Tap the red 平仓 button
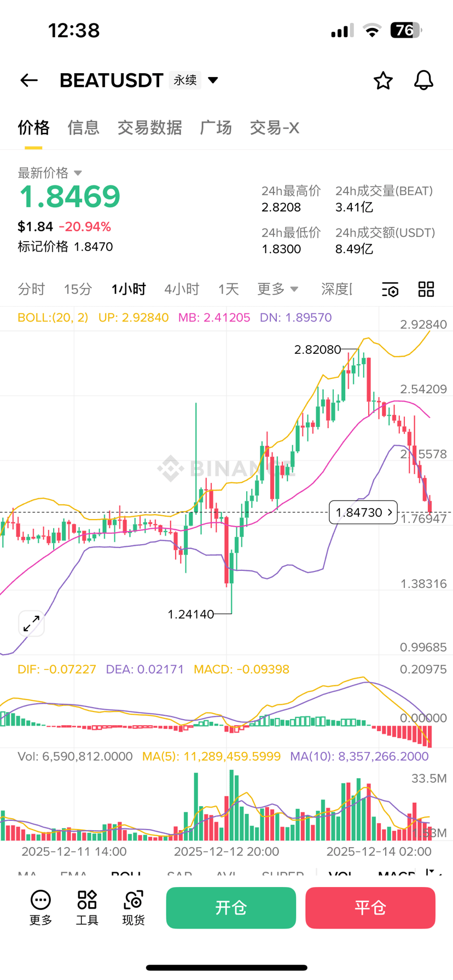 pos(370,908)
